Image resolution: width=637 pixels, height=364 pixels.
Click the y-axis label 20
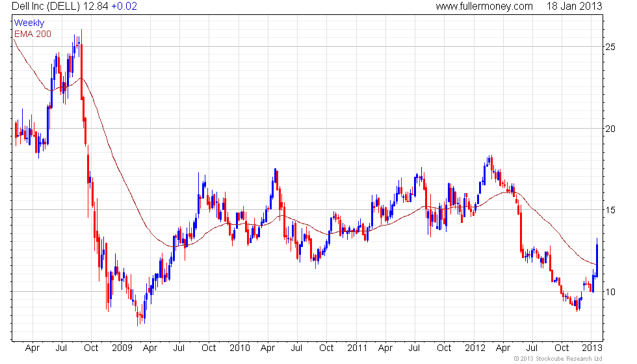pyautogui.click(x=610, y=129)
